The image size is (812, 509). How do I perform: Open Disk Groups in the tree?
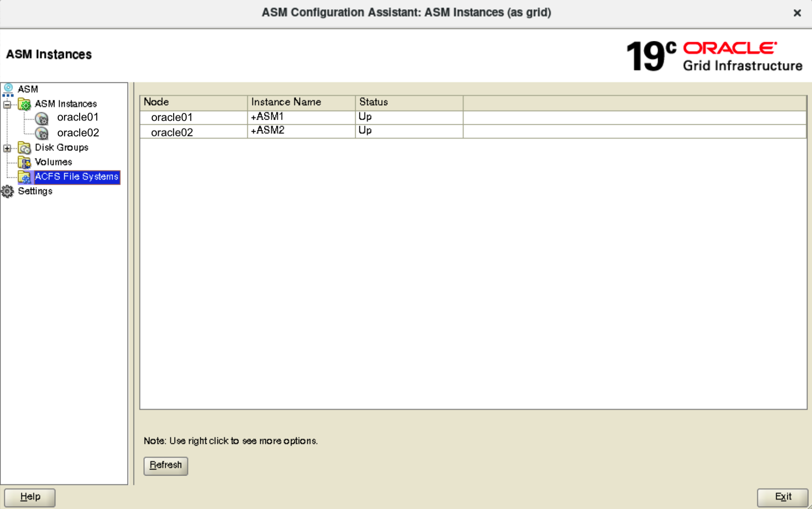pyautogui.click(x=61, y=147)
